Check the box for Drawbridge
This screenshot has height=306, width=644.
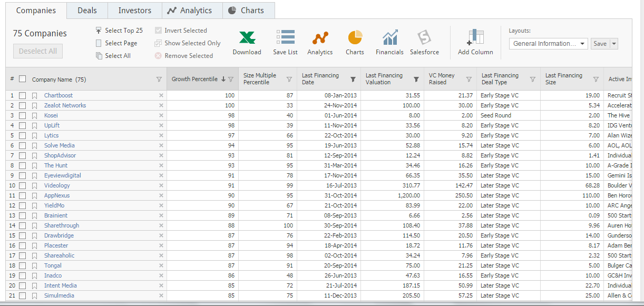click(22, 236)
